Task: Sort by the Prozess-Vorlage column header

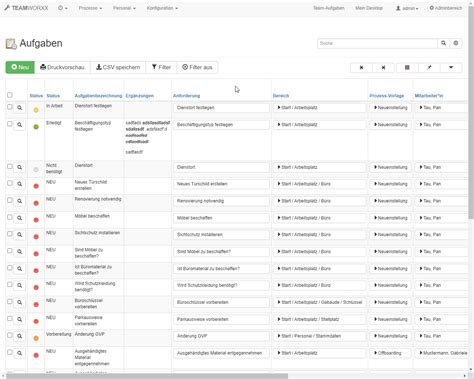Action: [x=387, y=96]
